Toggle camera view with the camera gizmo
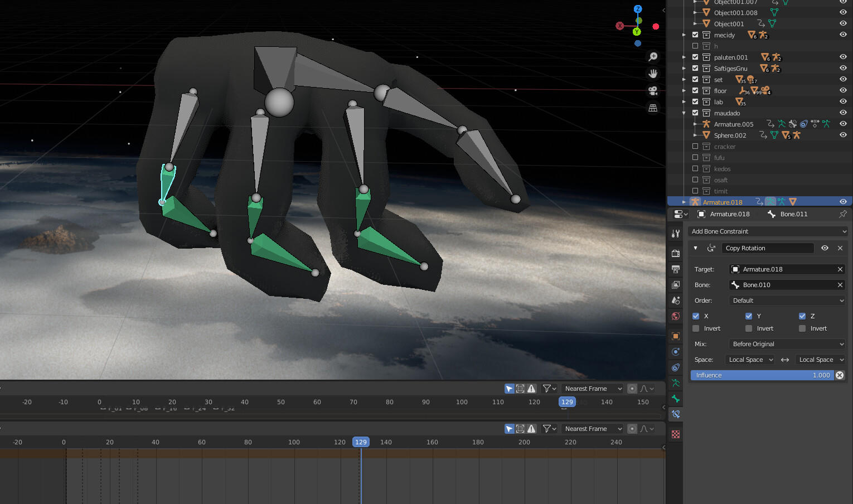Screen dimensions: 853x504 click(x=653, y=91)
